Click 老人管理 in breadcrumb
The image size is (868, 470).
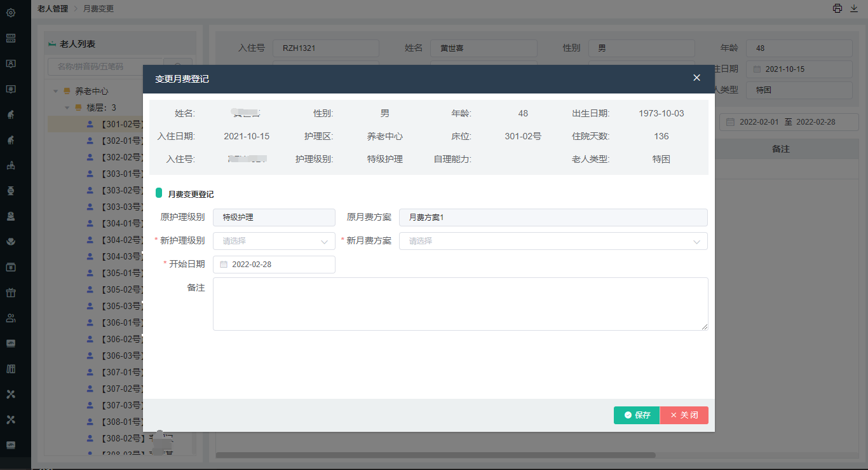click(x=53, y=8)
